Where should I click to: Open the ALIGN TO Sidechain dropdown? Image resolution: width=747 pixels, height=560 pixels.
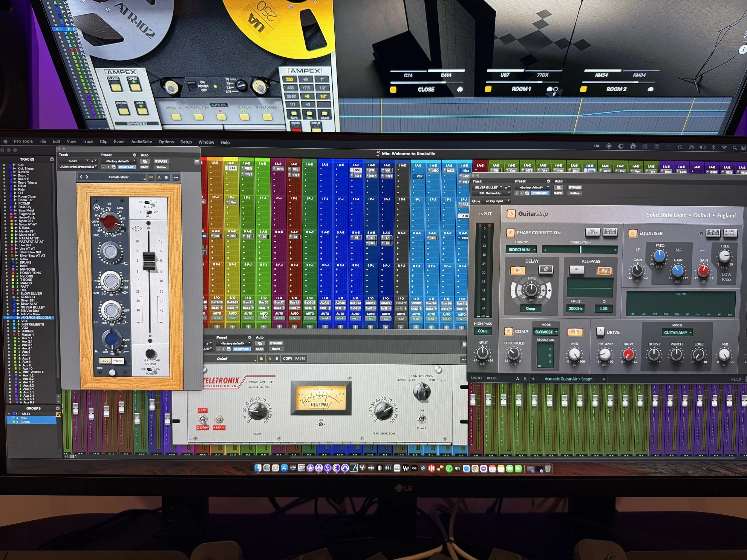521,249
